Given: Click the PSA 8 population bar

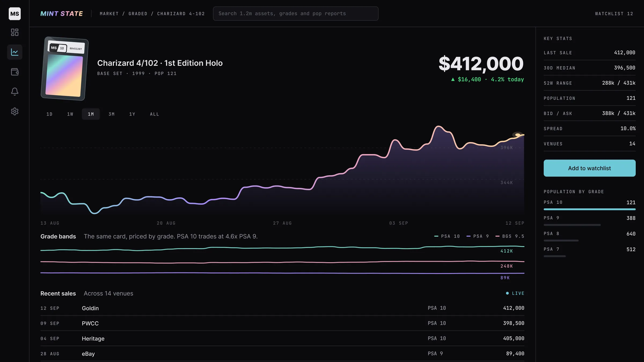Looking at the screenshot, I should tap(561, 241).
